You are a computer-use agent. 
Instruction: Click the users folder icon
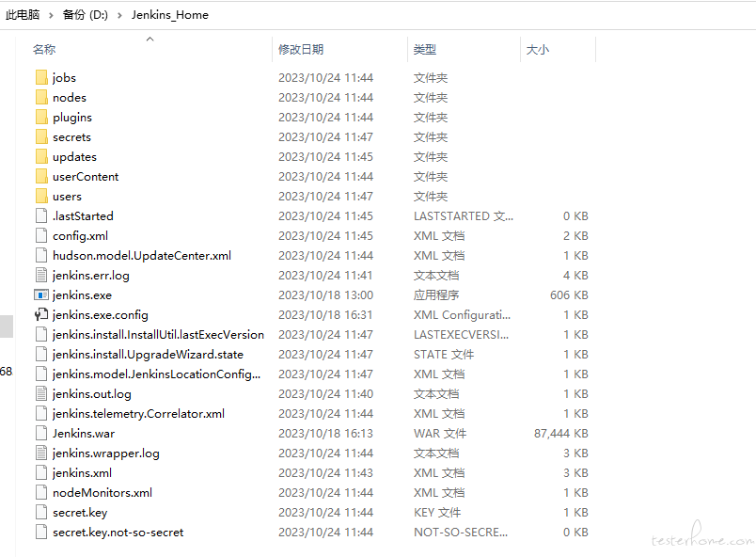[x=41, y=197]
